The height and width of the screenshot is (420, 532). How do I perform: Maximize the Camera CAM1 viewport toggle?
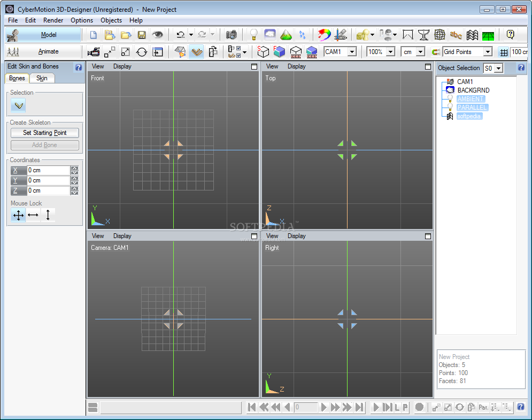[254, 236]
